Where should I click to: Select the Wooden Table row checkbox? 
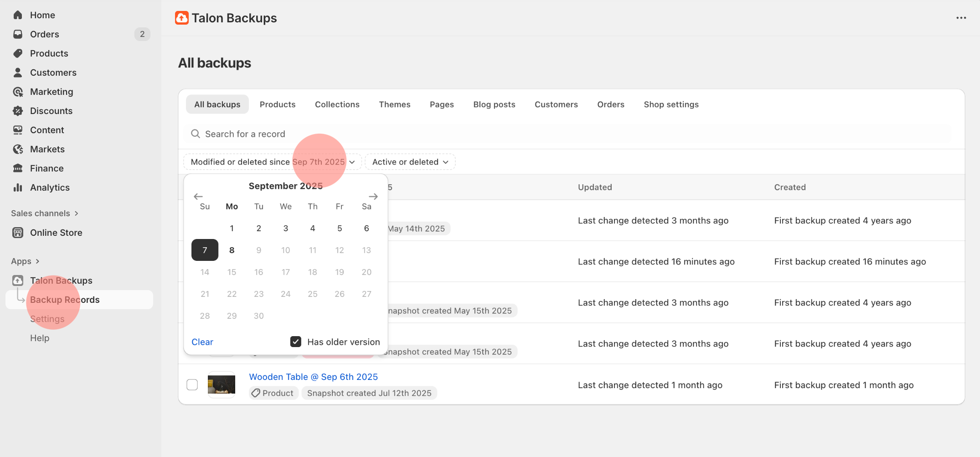tap(192, 384)
